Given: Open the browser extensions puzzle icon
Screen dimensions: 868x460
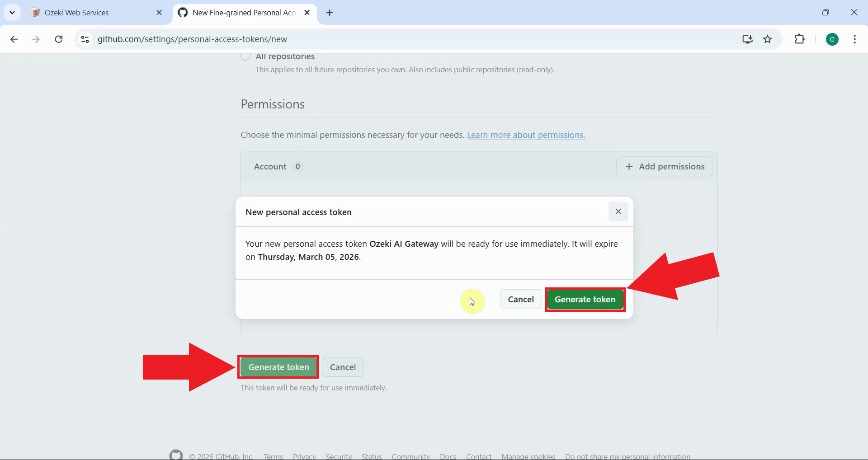Looking at the screenshot, I should pyautogui.click(x=800, y=39).
